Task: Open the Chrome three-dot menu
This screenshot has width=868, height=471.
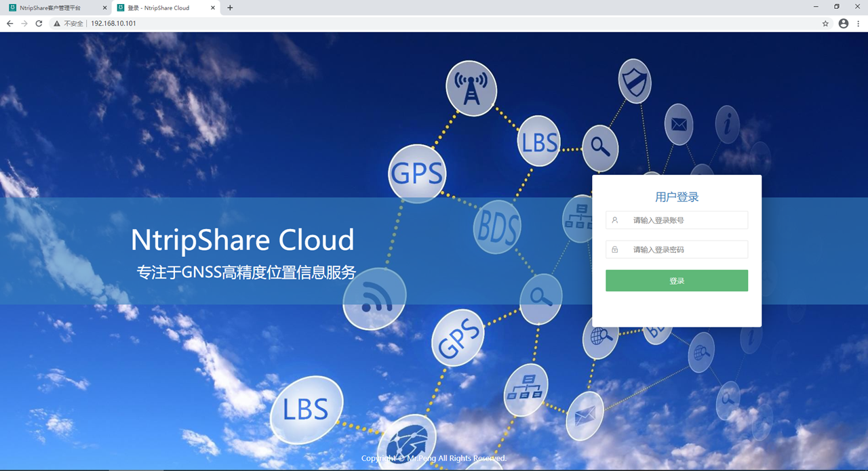Action: (859, 23)
